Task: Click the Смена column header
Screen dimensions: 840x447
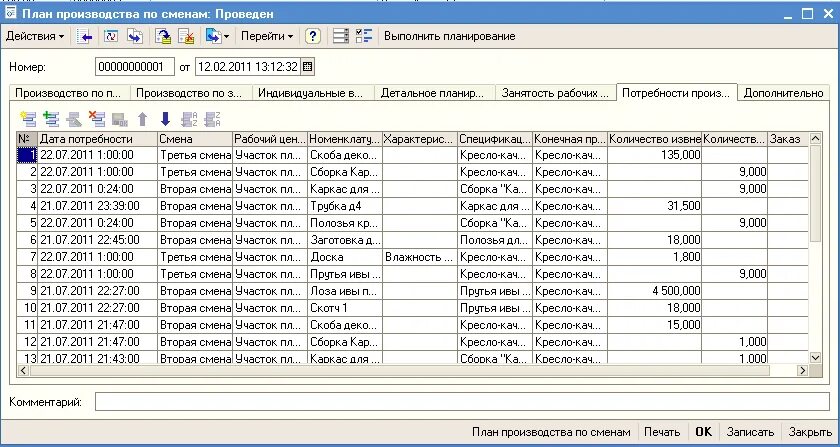Action: tap(196, 139)
